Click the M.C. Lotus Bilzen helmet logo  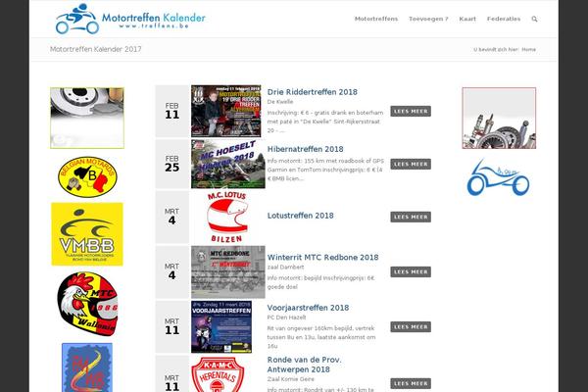click(227, 217)
